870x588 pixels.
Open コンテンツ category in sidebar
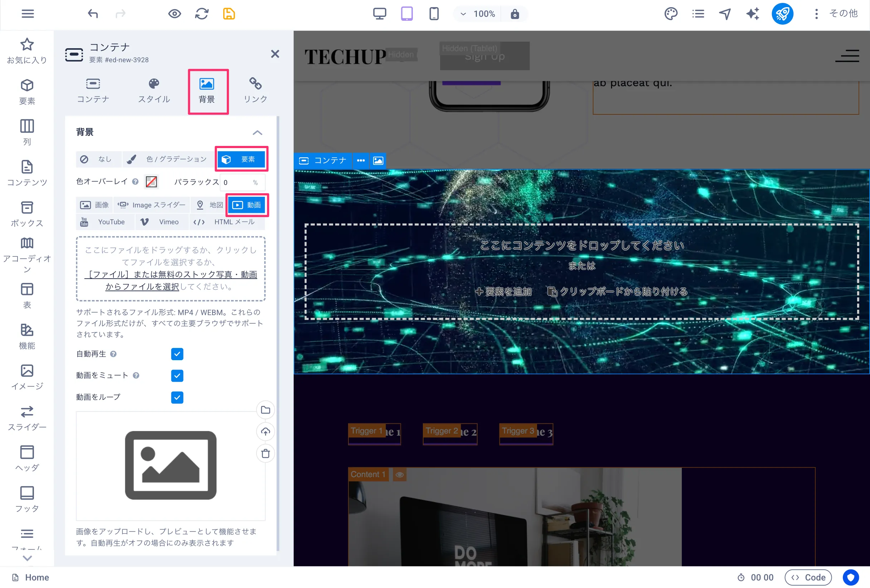coord(27,173)
